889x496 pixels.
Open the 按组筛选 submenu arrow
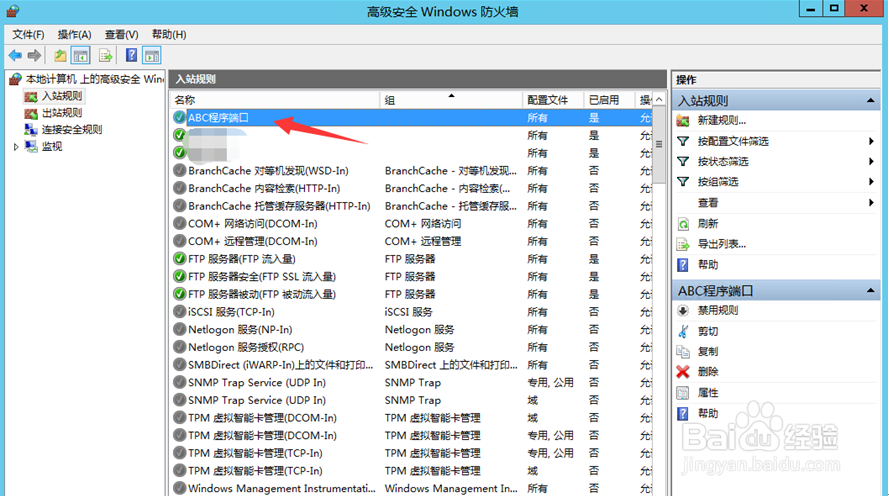(871, 182)
